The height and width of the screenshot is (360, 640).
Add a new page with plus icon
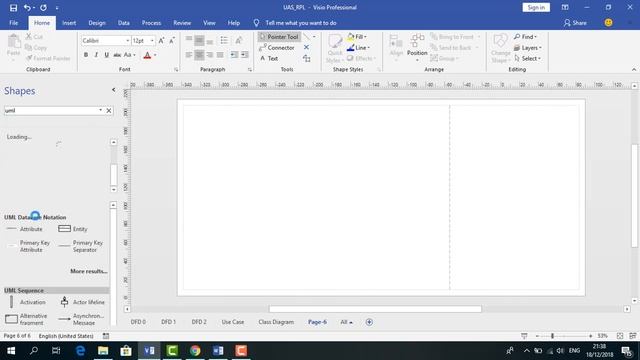(369, 322)
